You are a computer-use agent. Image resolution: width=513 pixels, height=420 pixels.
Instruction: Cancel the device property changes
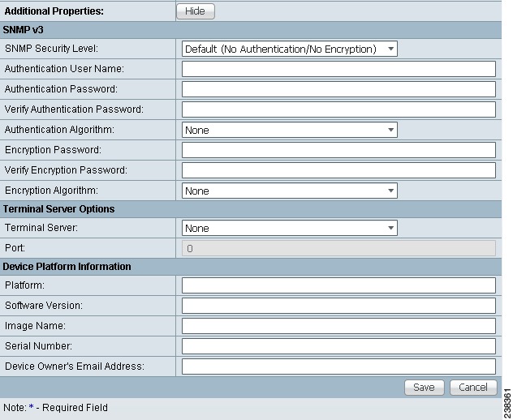coord(473,388)
